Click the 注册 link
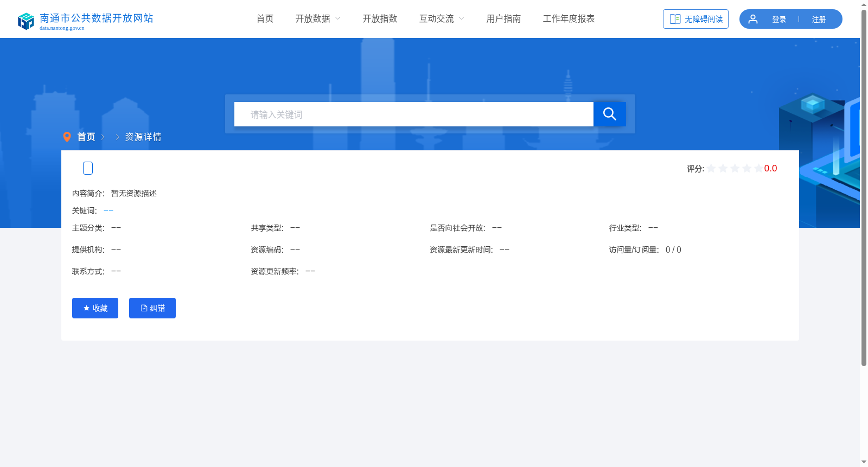868x467 pixels. tap(819, 20)
